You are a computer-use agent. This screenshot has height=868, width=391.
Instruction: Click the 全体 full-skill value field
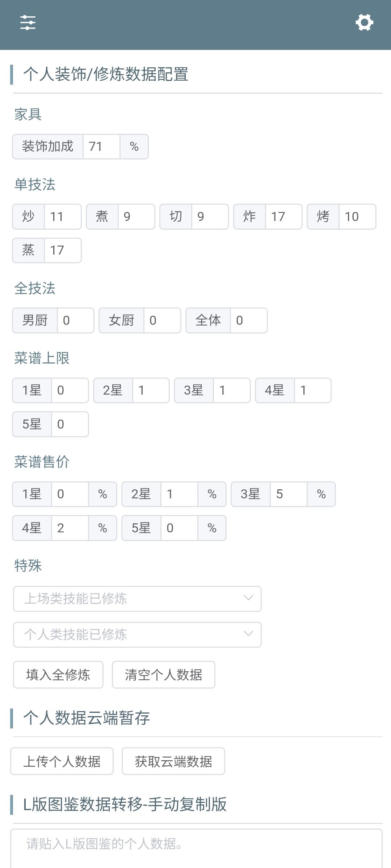249,320
